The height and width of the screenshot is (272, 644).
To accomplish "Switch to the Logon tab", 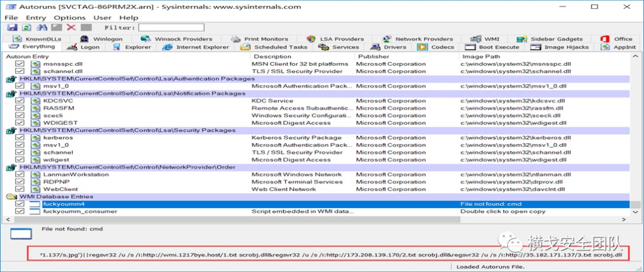I will (84, 47).
